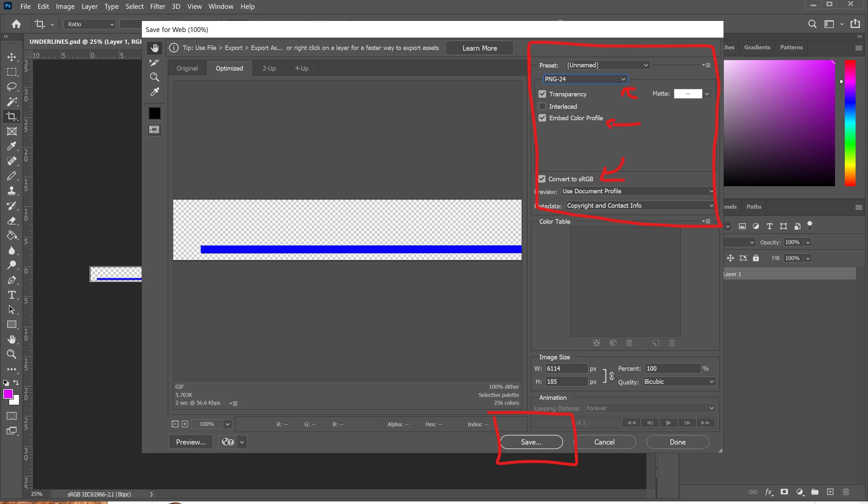Switch to the 2-Up tab
The image size is (868, 504).
[269, 68]
